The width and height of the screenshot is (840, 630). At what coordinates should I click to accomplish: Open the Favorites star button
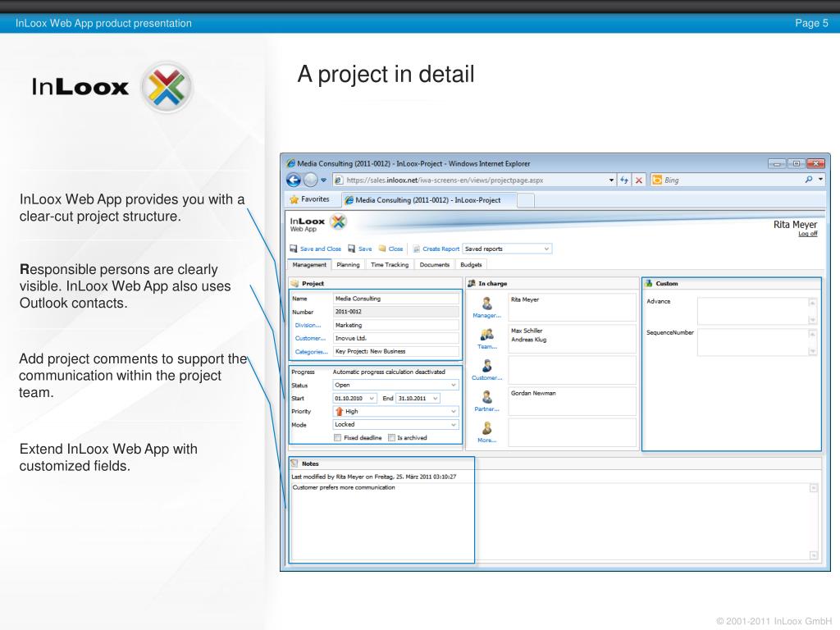click(309, 199)
